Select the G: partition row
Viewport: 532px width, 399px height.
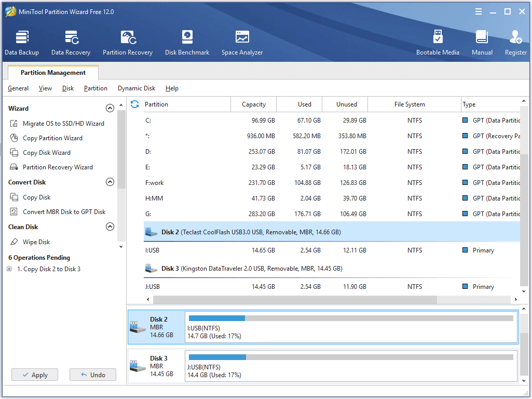click(332, 214)
